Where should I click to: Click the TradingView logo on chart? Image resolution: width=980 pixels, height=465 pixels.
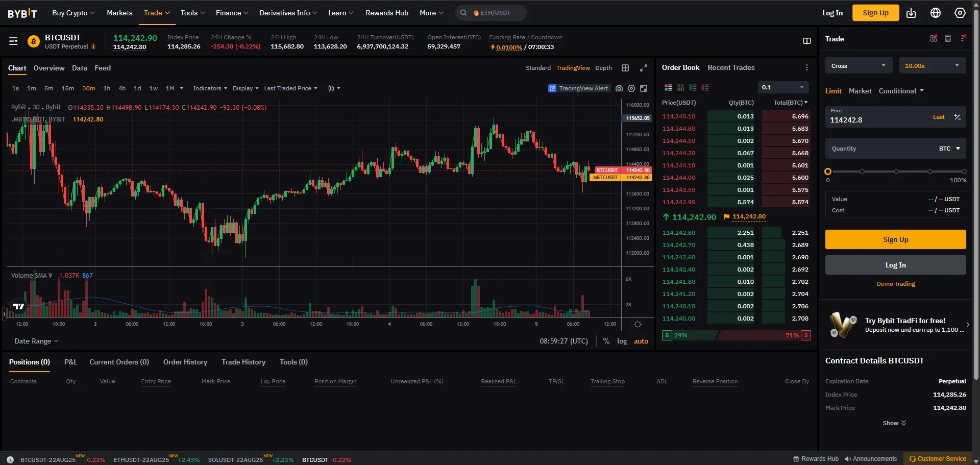[19, 306]
